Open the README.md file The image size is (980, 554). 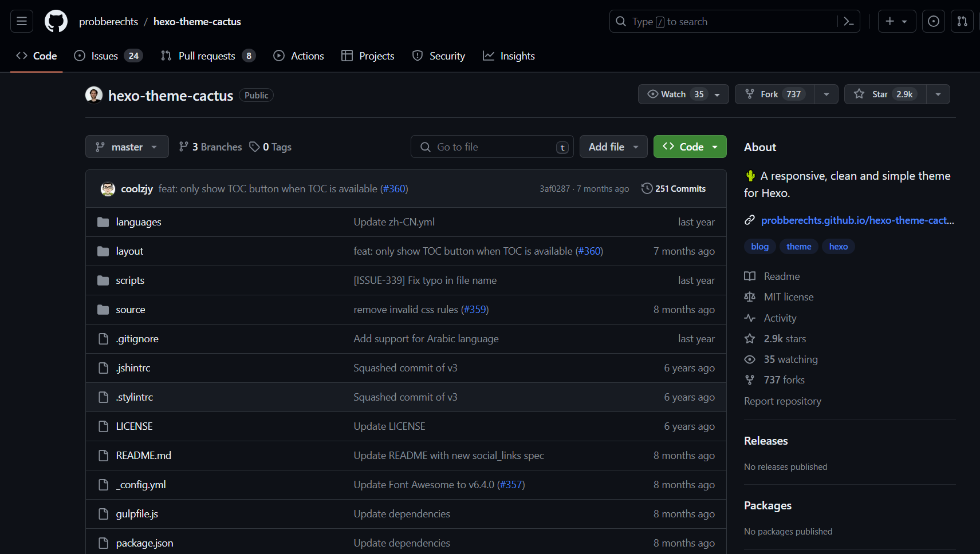click(x=144, y=456)
